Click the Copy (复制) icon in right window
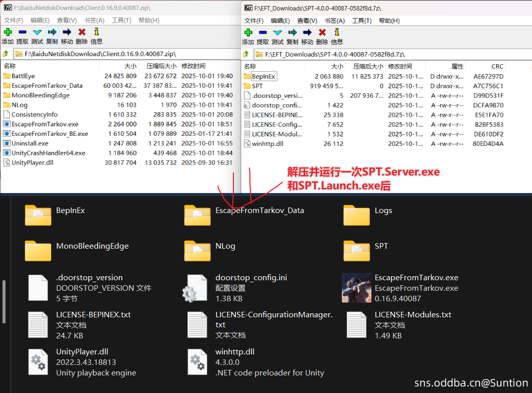 click(293, 33)
